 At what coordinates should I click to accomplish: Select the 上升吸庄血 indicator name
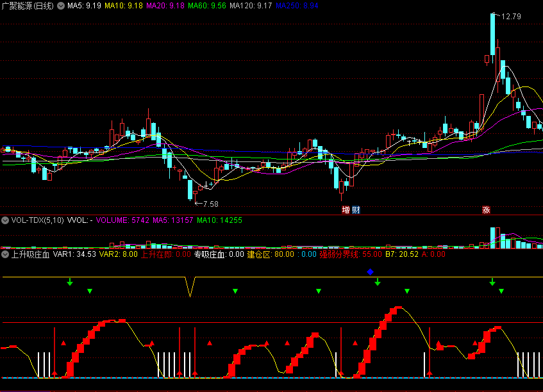pyautogui.click(x=31, y=255)
